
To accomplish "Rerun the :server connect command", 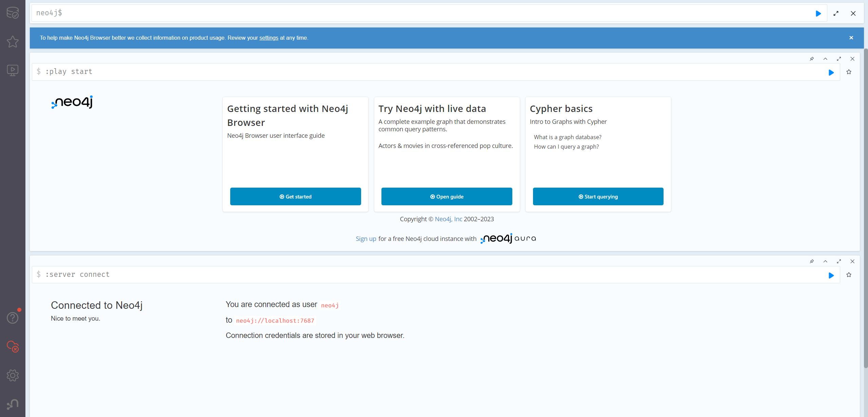I will coord(831,275).
